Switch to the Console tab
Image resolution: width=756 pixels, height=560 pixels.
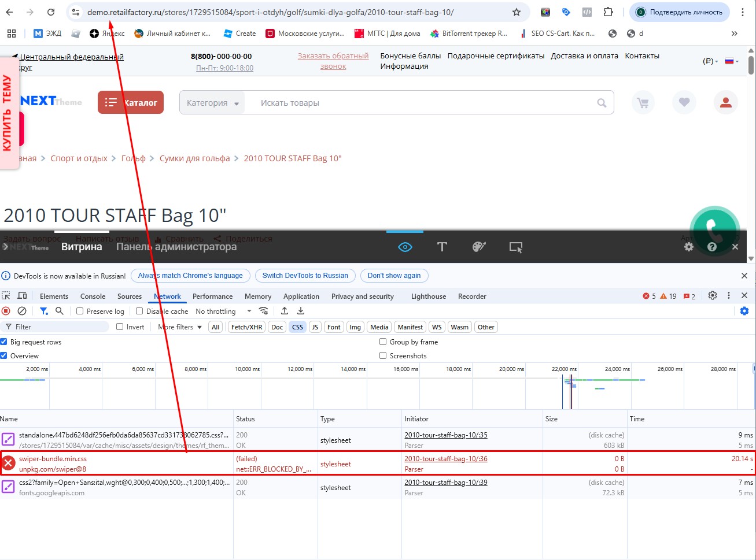[93, 296]
